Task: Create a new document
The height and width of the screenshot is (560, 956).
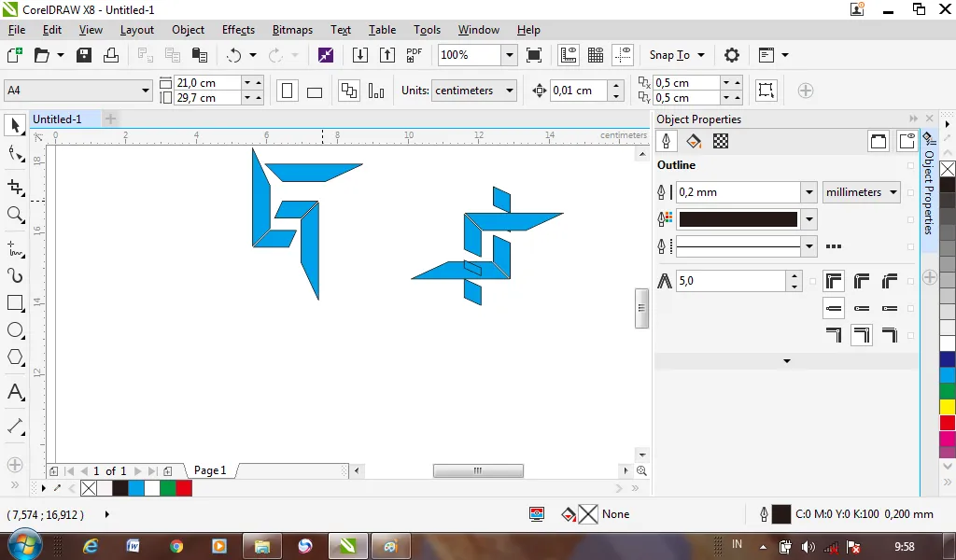Action: [x=14, y=55]
